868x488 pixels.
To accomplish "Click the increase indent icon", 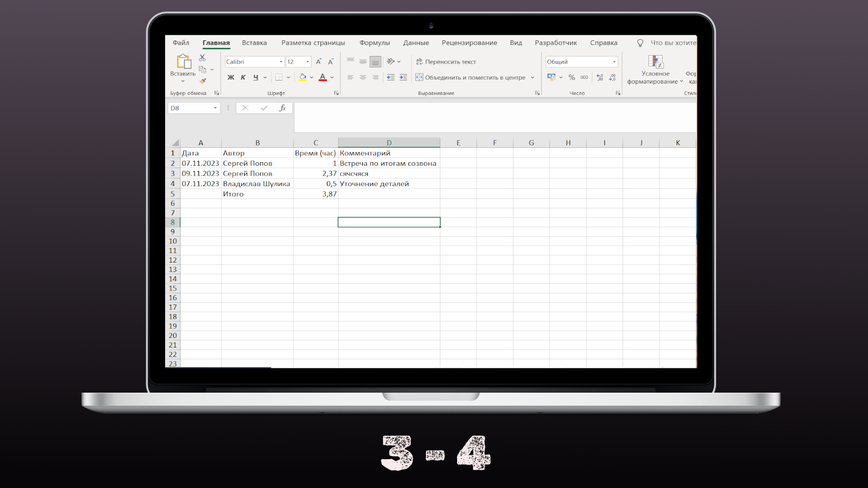I will (x=403, y=77).
